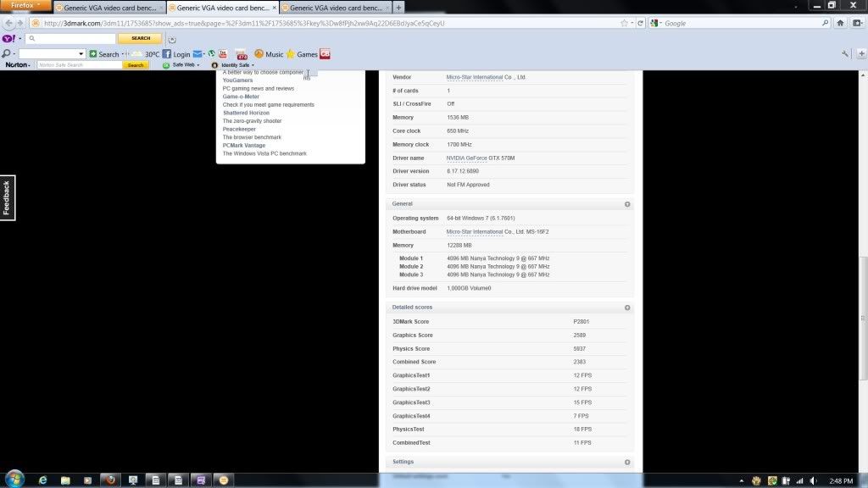The width and height of the screenshot is (868, 488).
Task: Open the Peacekeeper link
Action: pyautogui.click(x=239, y=129)
